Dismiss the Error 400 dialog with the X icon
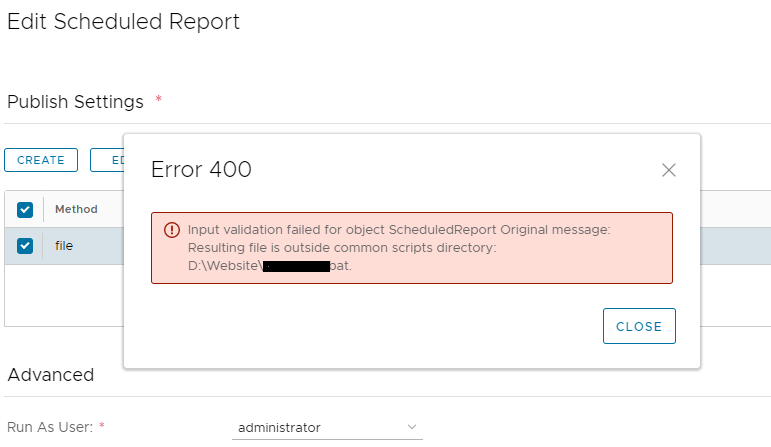The image size is (771, 447). click(x=669, y=170)
